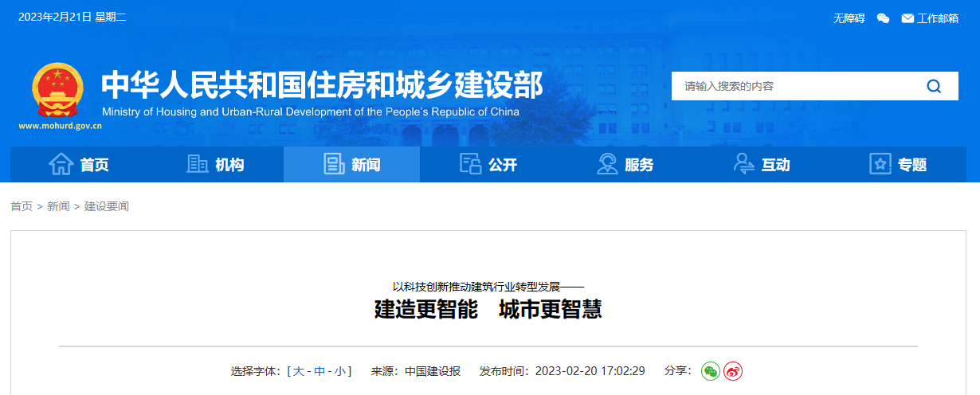This screenshot has height=395, width=980.
Task: Set font size to 中
Action: click(x=319, y=371)
